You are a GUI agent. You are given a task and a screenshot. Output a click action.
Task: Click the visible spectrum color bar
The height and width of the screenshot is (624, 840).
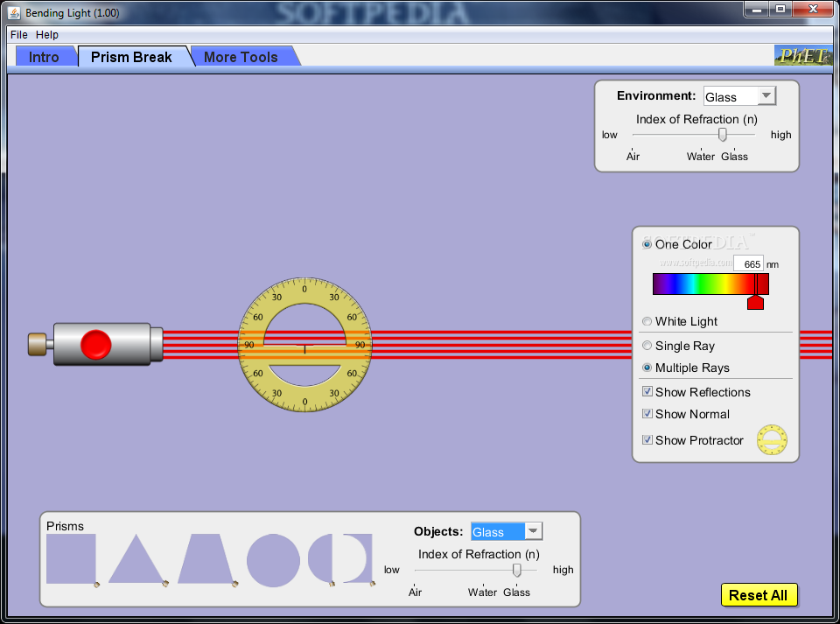coord(710,284)
